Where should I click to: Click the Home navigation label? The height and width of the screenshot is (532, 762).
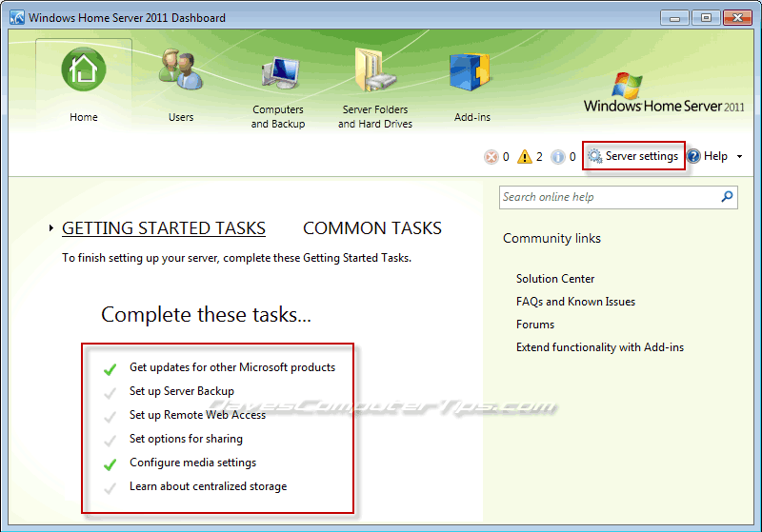[84, 117]
